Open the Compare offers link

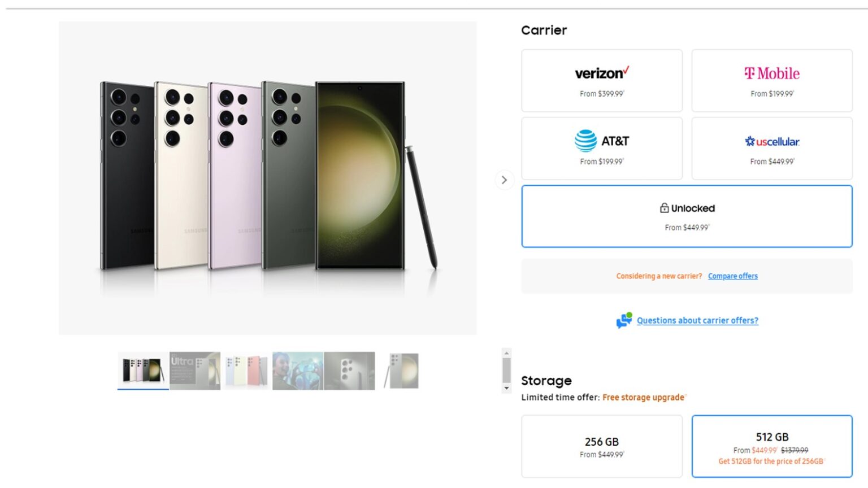tap(732, 276)
